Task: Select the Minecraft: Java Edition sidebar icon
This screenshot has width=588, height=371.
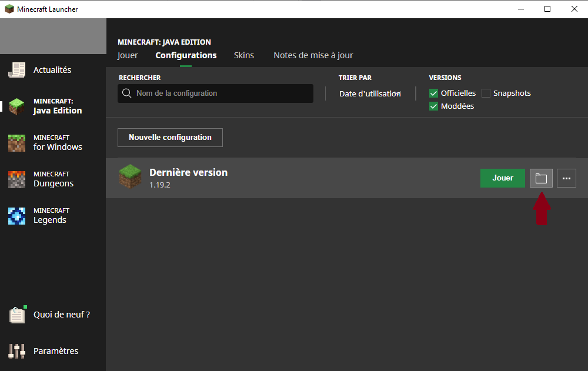Action: [x=16, y=105]
